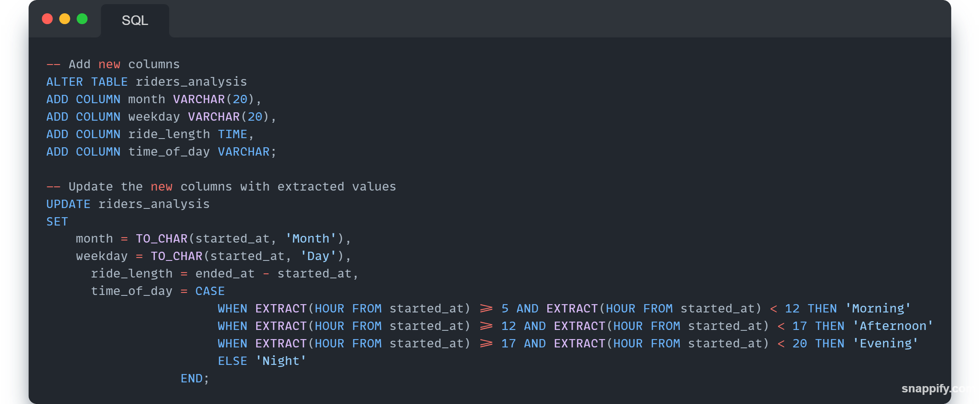The image size is (980, 404).
Task: Click 'time_of_day VARCHAR;' column definition
Action: pyautogui.click(x=202, y=151)
